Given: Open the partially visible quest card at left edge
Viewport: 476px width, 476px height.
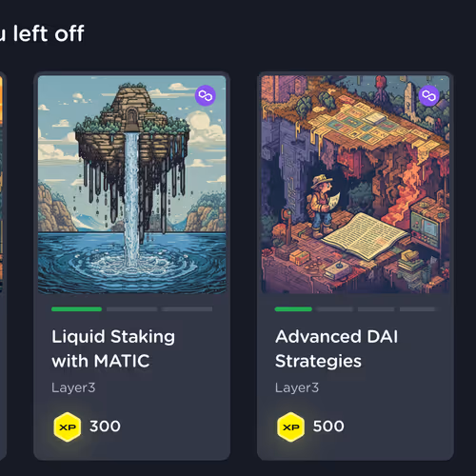Looking at the screenshot, I should 3,266.
